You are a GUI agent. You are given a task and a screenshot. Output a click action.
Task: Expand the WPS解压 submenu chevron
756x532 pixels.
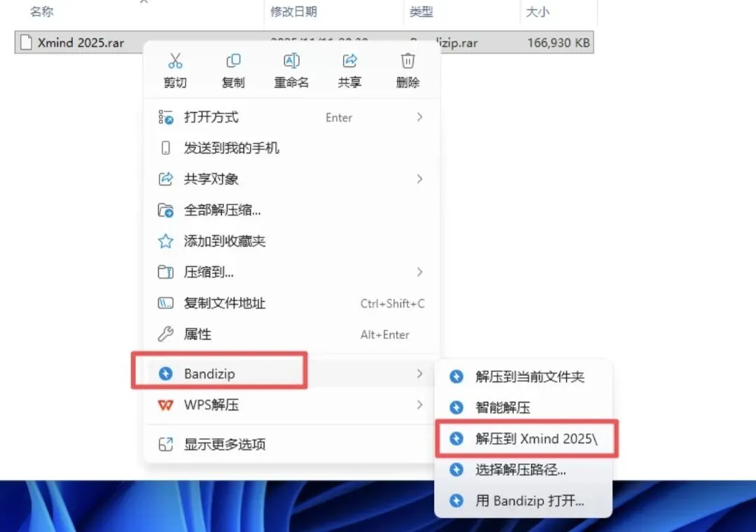click(x=419, y=405)
